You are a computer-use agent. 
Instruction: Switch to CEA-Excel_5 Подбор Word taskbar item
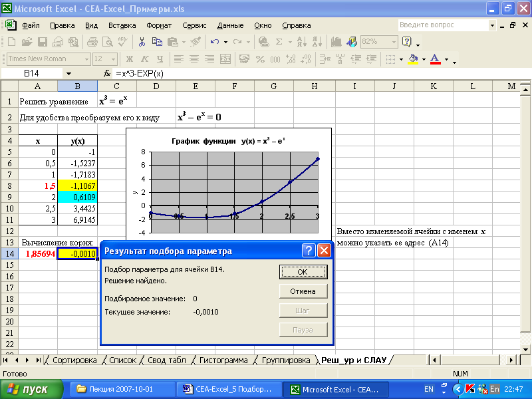229,389
